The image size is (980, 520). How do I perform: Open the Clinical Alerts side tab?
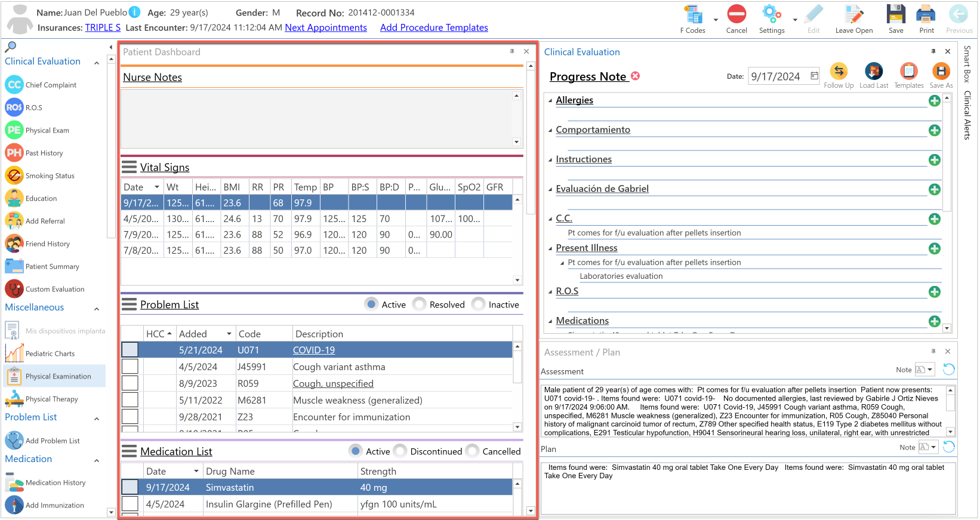tap(967, 115)
